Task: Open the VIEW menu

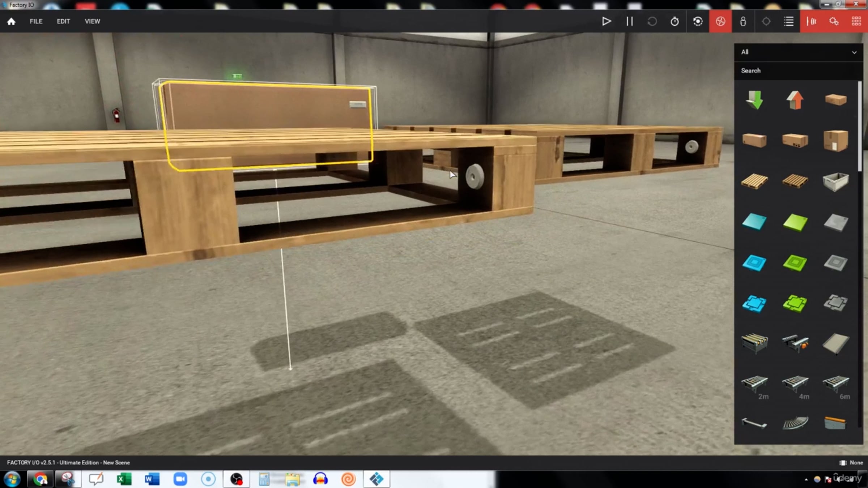Action: pos(92,21)
